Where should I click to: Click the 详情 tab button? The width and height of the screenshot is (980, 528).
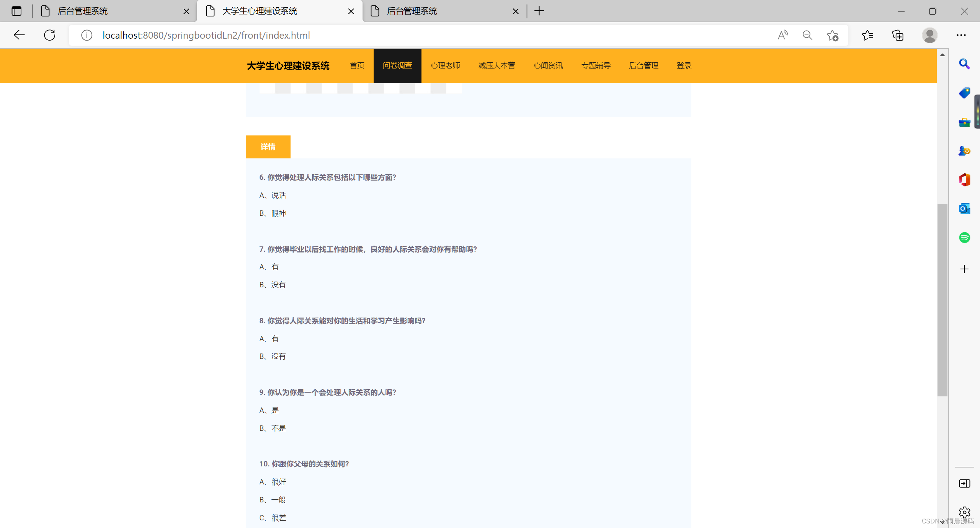268,147
